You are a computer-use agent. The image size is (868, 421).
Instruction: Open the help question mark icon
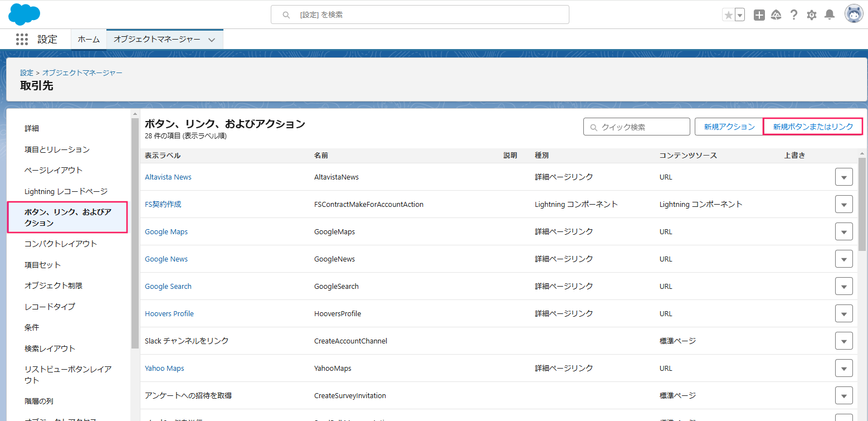coord(794,15)
